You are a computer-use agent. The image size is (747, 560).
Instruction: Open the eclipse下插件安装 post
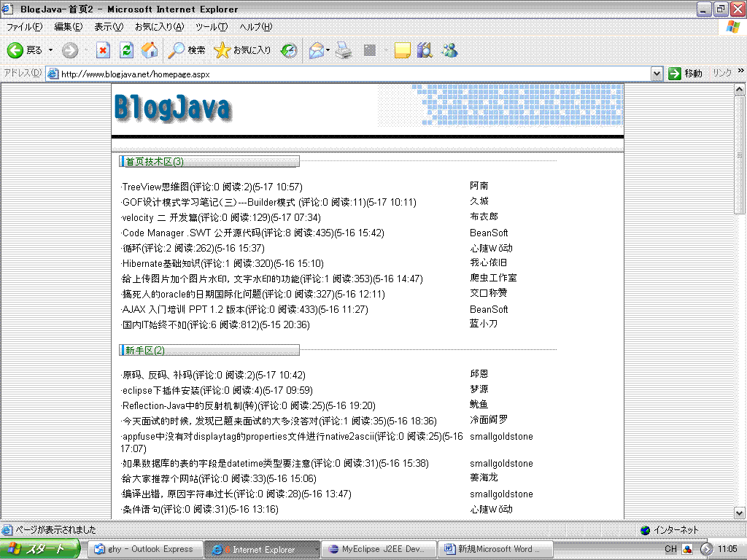pos(217,391)
